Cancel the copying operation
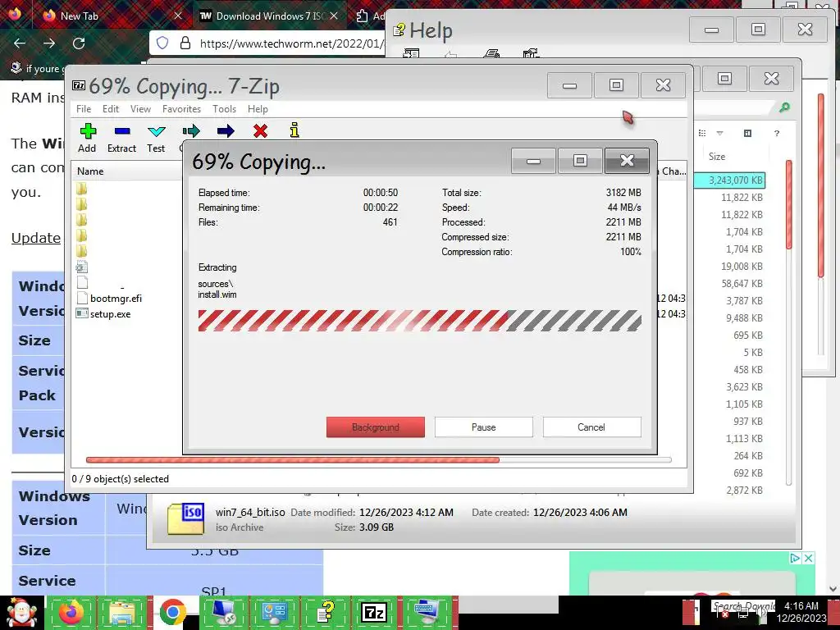The width and height of the screenshot is (840, 630). [591, 427]
